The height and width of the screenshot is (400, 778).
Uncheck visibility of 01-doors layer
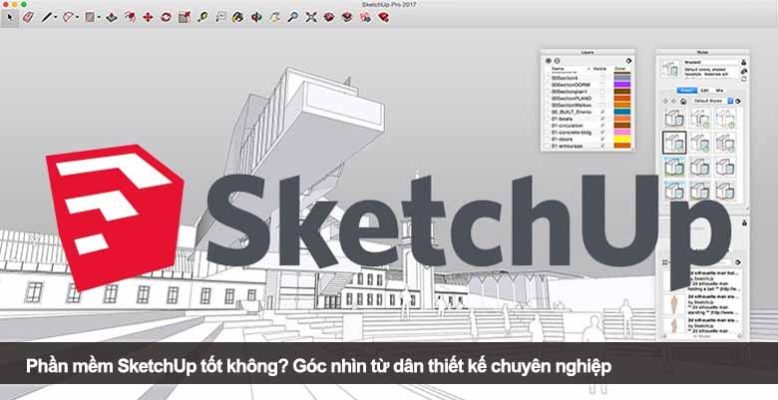602,139
